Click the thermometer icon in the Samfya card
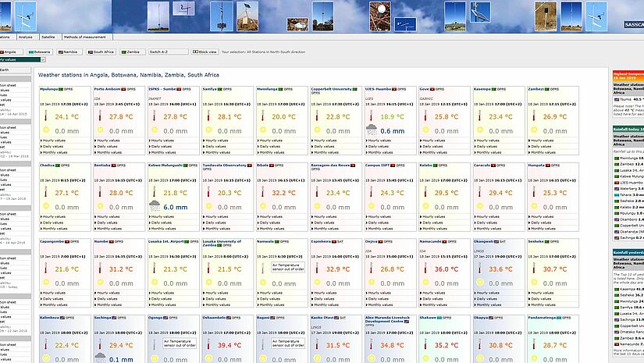 [x=208, y=116]
